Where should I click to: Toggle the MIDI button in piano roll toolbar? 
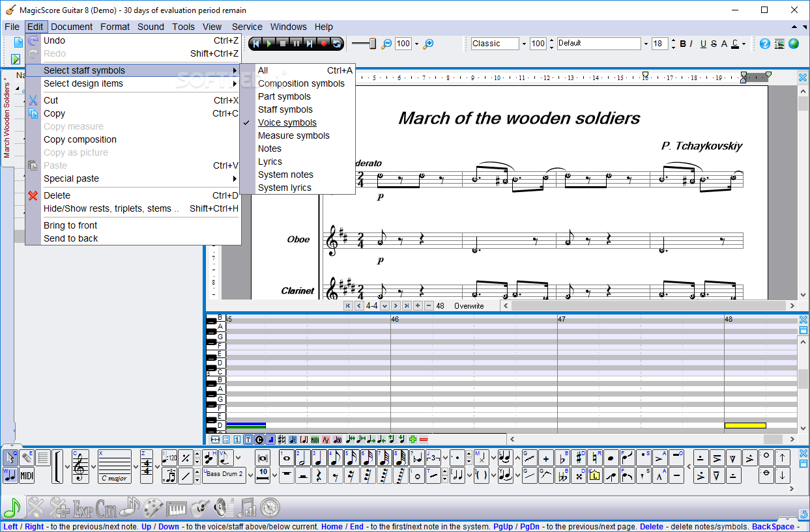pyautogui.click(x=315, y=440)
